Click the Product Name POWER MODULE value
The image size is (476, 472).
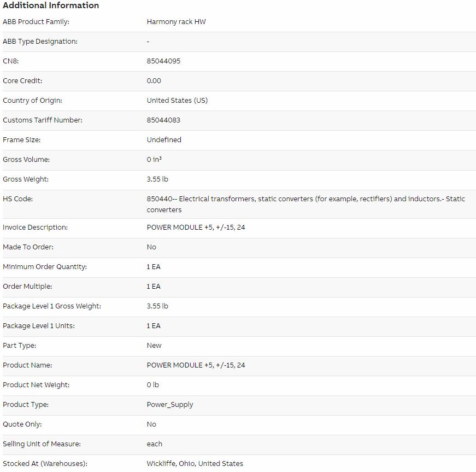(196, 365)
